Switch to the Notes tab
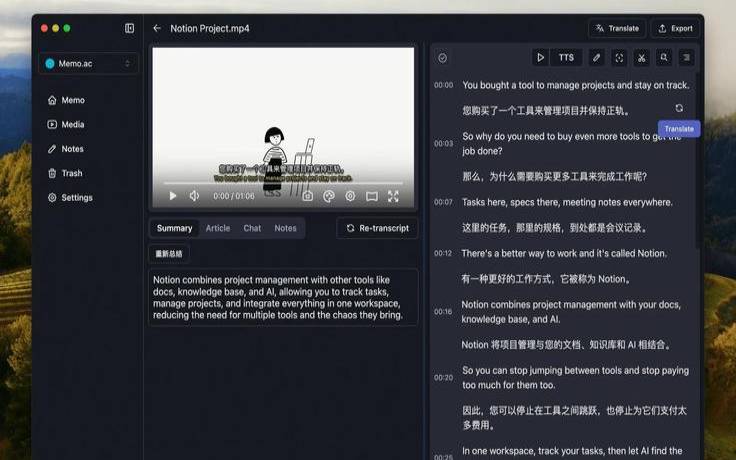The width and height of the screenshot is (736, 460). click(285, 228)
